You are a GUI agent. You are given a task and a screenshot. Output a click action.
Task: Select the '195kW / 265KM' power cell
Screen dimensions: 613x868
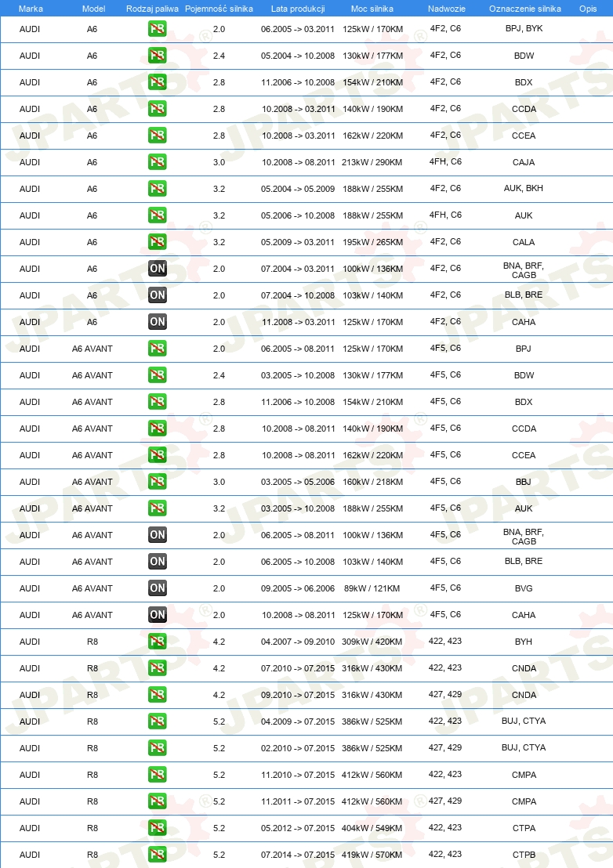pyautogui.click(x=372, y=242)
